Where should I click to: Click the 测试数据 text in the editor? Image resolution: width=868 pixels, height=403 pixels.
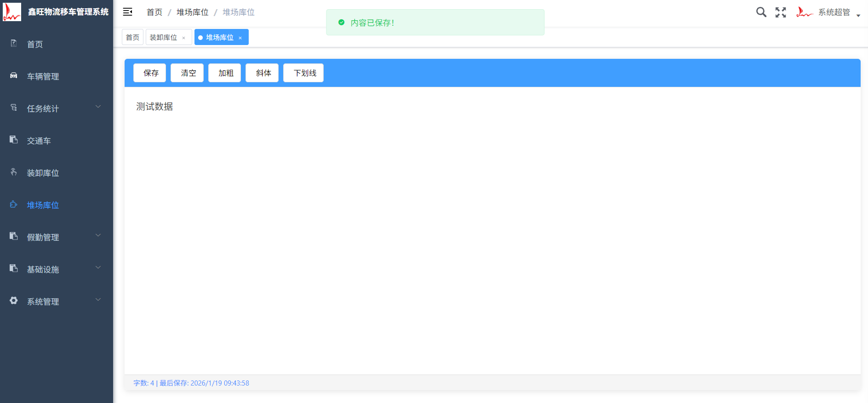pyautogui.click(x=154, y=107)
